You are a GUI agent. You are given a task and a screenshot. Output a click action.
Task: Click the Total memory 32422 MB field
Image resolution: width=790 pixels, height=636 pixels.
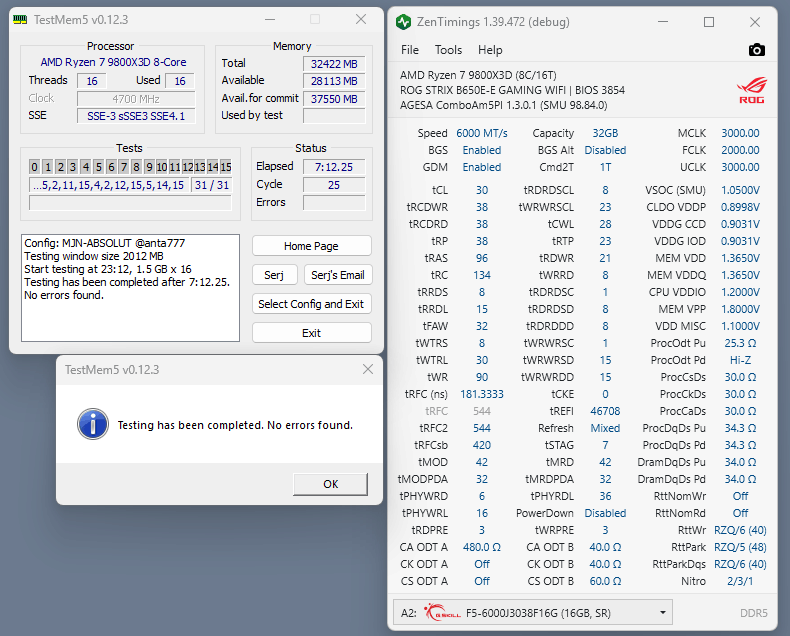click(x=334, y=64)
